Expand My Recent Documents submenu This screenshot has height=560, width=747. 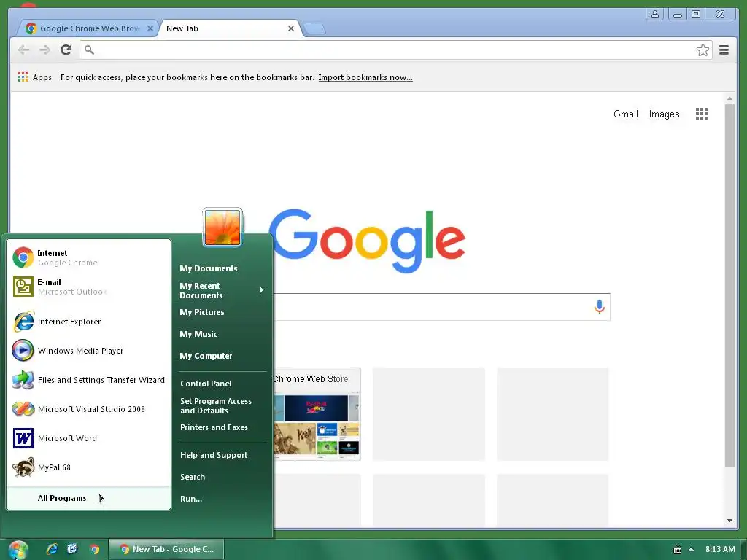[222, 290]
